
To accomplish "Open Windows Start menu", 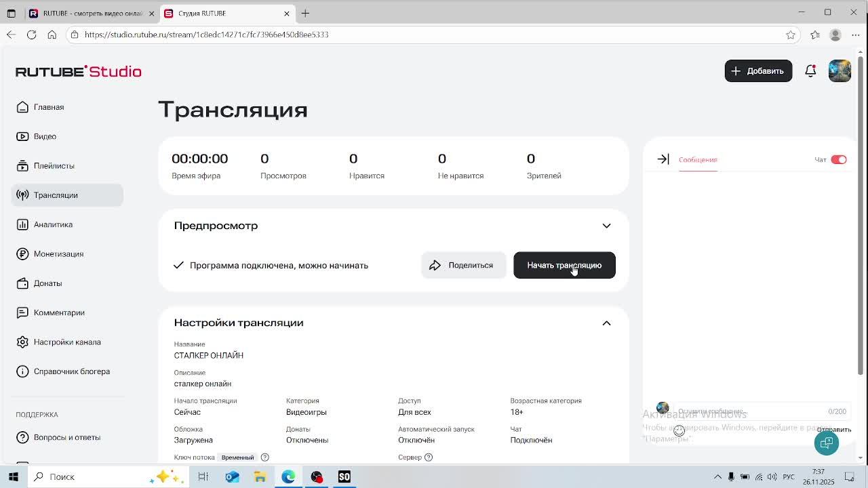I will click(x=13, y=476).
